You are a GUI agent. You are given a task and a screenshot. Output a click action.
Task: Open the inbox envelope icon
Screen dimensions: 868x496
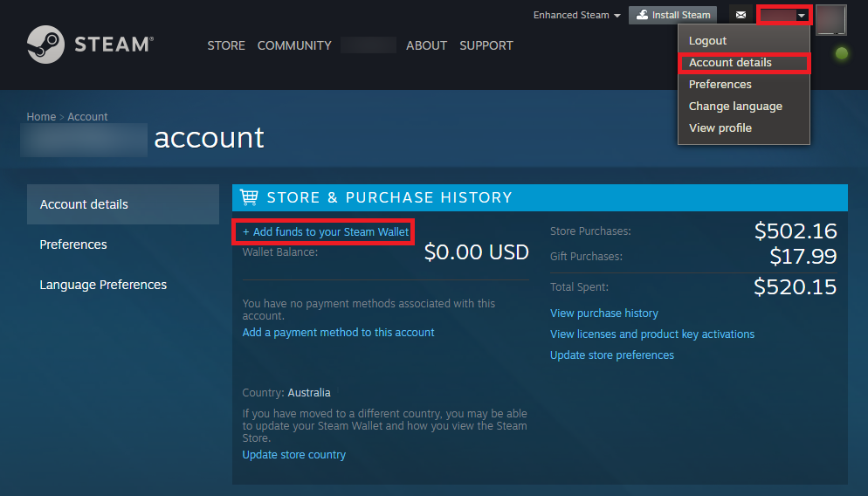coord(741,15)
